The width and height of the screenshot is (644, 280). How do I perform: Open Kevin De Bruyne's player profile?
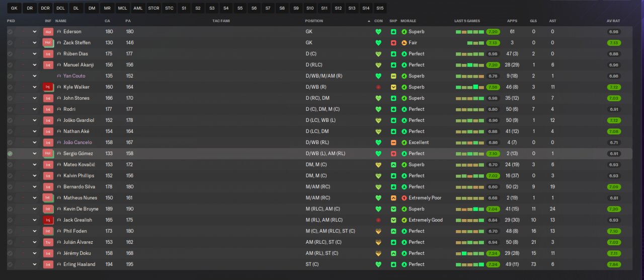coord(81,209)
